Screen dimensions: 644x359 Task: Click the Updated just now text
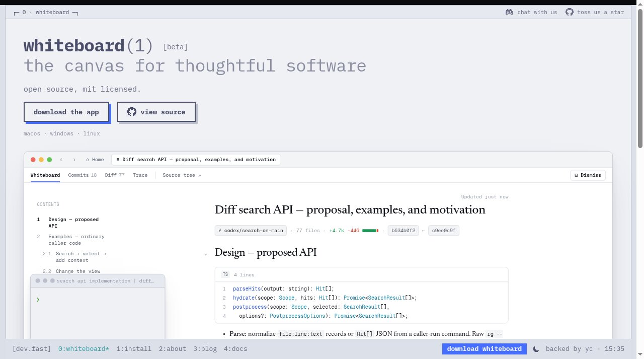485,197
